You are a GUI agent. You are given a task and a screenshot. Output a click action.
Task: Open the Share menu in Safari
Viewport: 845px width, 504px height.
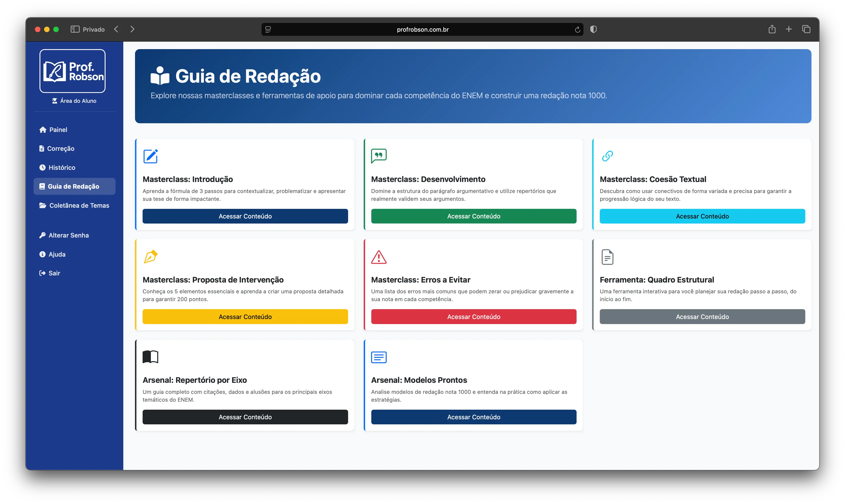(x=772, y=29)
